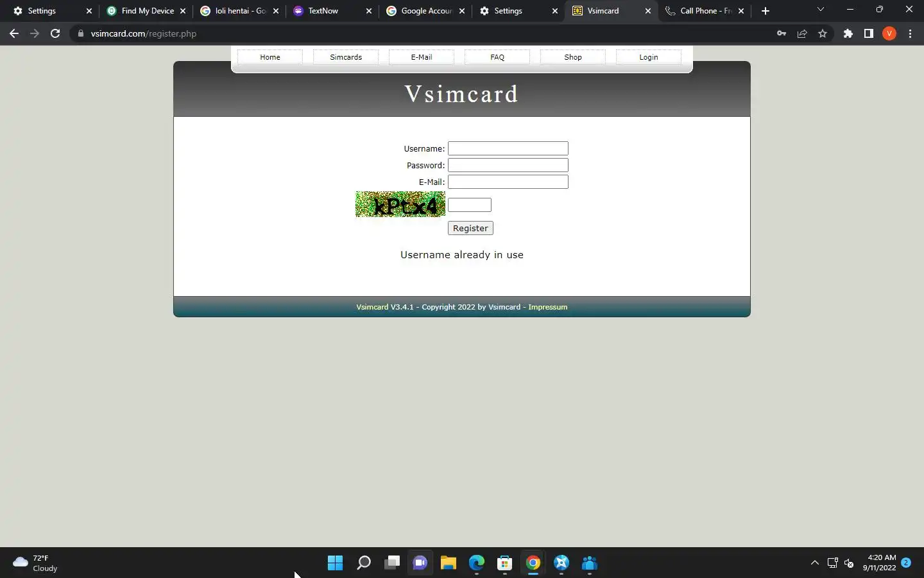Image resolution: width=924 pixels, height=578 pixels.
Task: Go back to the previous page
Action: click(x=14, y=33)
